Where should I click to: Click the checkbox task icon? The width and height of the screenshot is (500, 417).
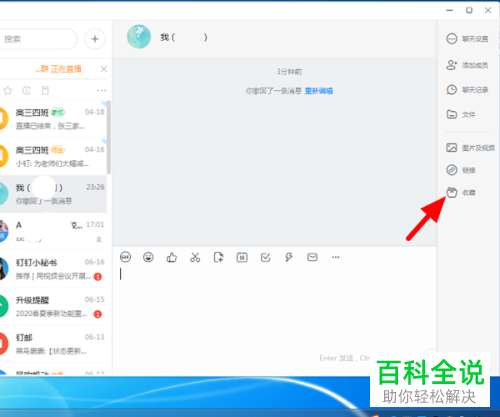[x=265, y=257]
